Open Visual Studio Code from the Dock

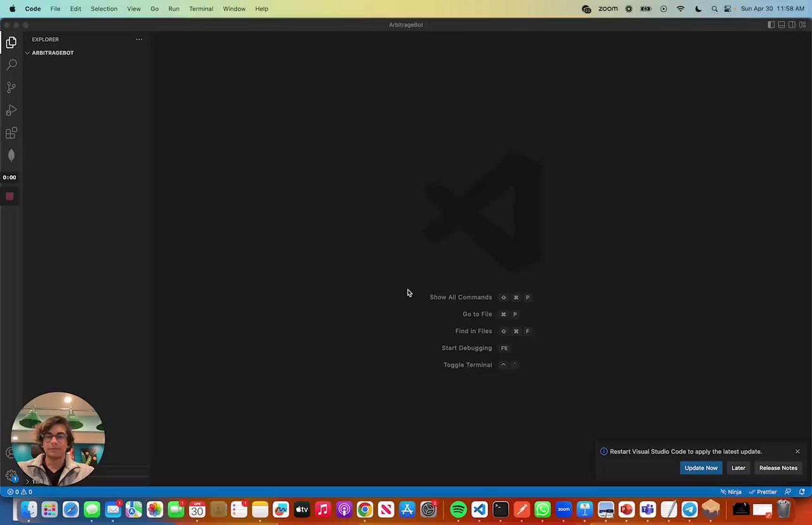coord(479,509)
